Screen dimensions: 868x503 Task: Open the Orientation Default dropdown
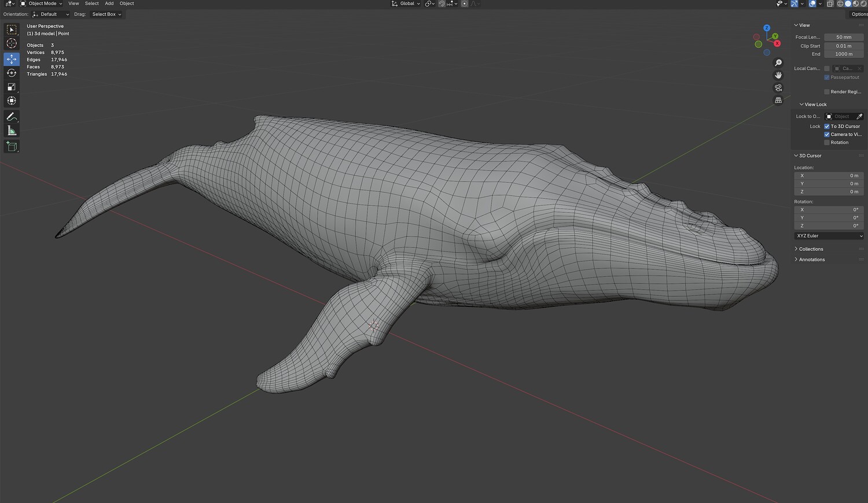tap(51, 14)
